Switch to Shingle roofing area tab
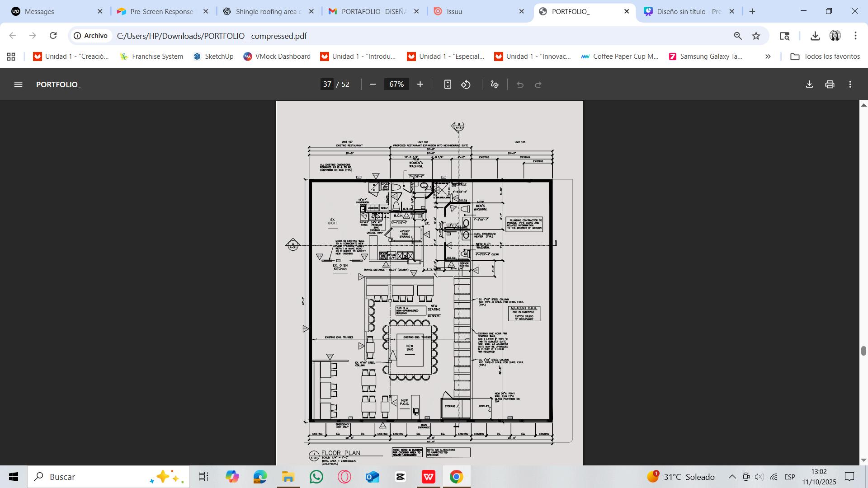This screenshot has width=868, height=488. [x=268, y=11]
